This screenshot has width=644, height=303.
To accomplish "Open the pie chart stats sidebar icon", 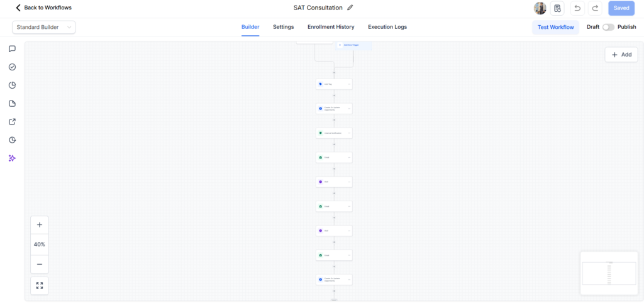I will [13, 85].
